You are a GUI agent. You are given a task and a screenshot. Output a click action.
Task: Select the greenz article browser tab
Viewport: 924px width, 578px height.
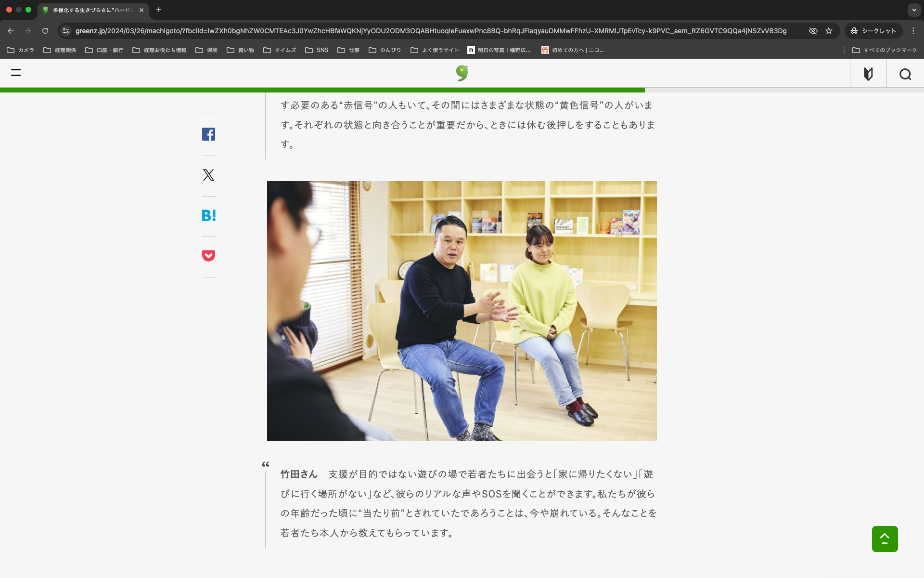[x=91, y=10]
